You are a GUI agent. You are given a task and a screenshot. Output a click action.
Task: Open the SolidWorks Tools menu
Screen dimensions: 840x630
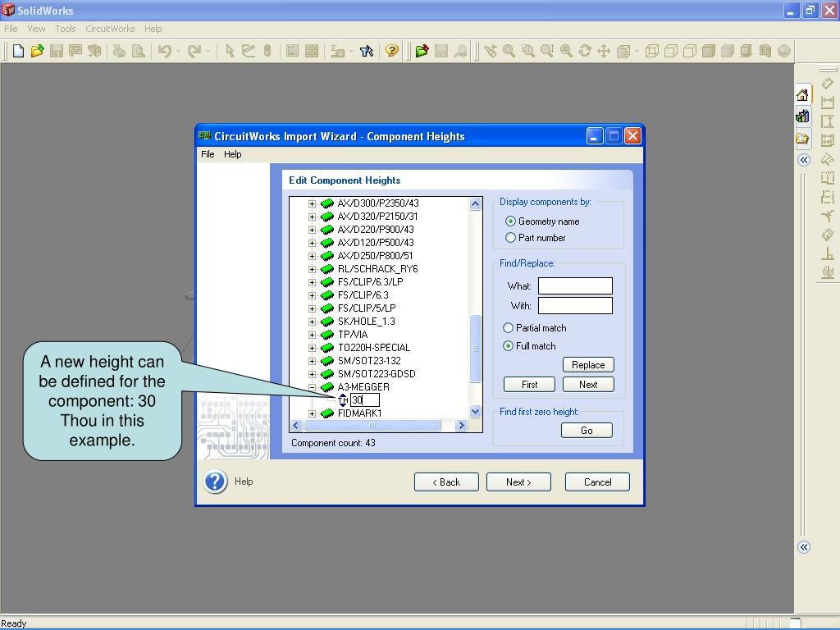66,29
